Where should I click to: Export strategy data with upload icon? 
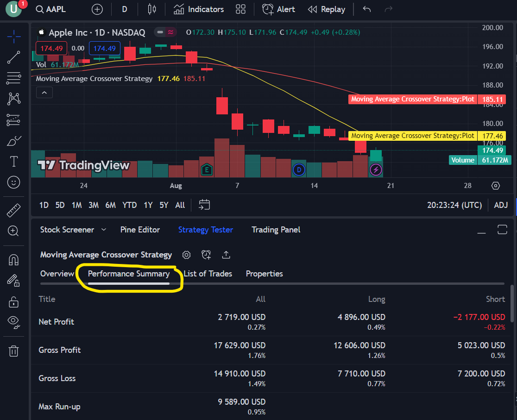point(226,255)
